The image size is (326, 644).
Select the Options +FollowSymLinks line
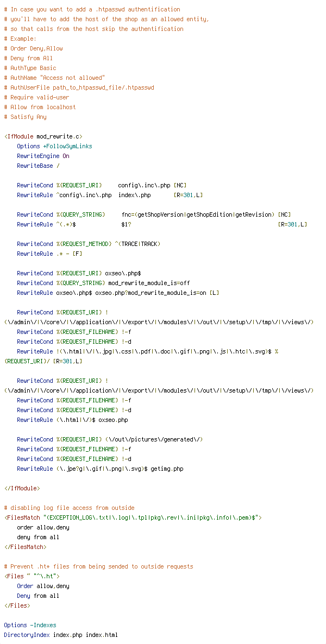pyautogui.click(x=54, y=146)
